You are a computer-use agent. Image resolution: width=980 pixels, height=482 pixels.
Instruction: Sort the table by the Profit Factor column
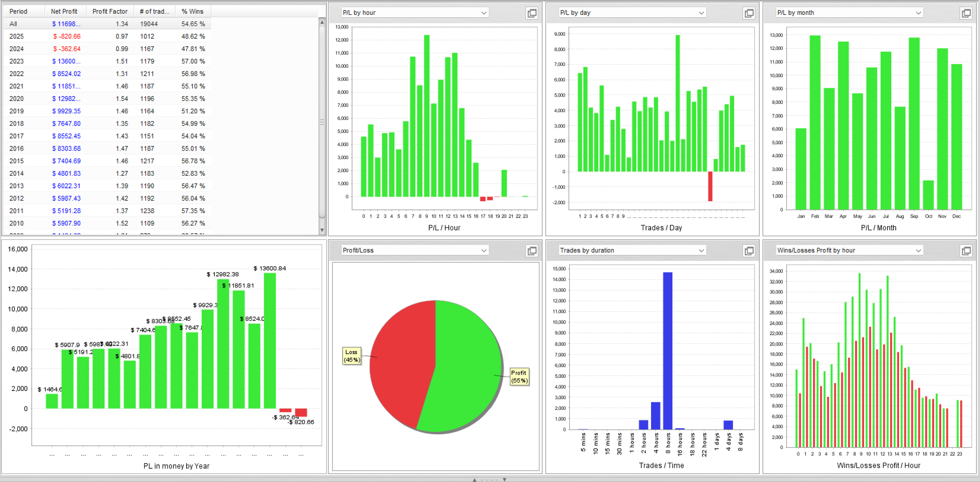[x=110, y=11]
